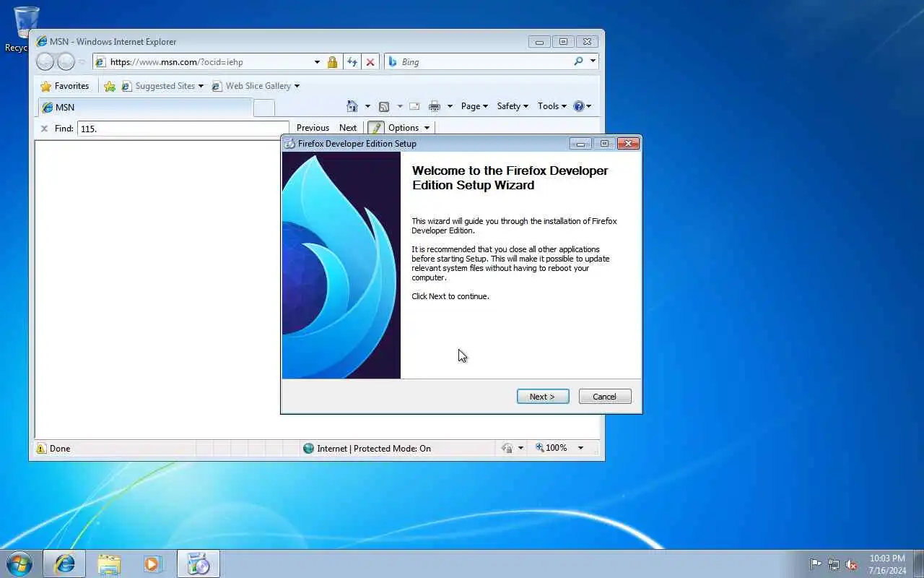924x578 pixels.
Task: Click the Firefox installer taskbar icon
Action: click(198, 564)
